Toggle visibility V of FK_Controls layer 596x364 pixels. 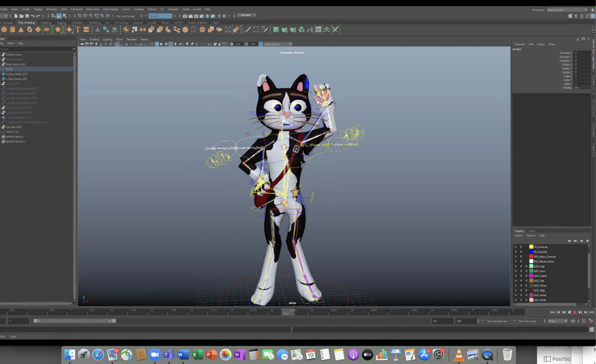coord(516,247)
